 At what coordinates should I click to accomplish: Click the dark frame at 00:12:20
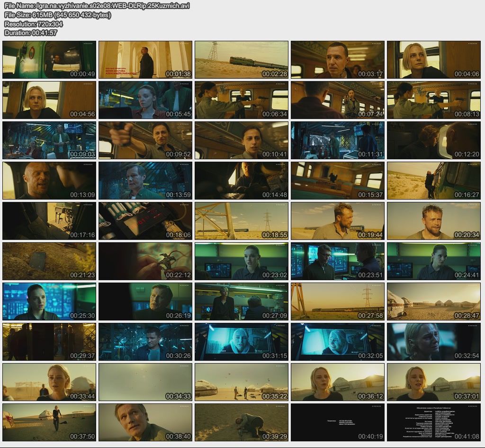click(434, 140)
